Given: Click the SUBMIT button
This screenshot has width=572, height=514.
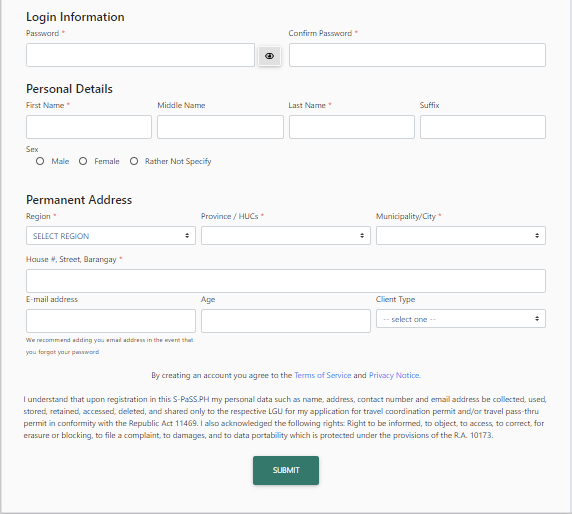Looking at the screenshot, I should coord(286,470).
